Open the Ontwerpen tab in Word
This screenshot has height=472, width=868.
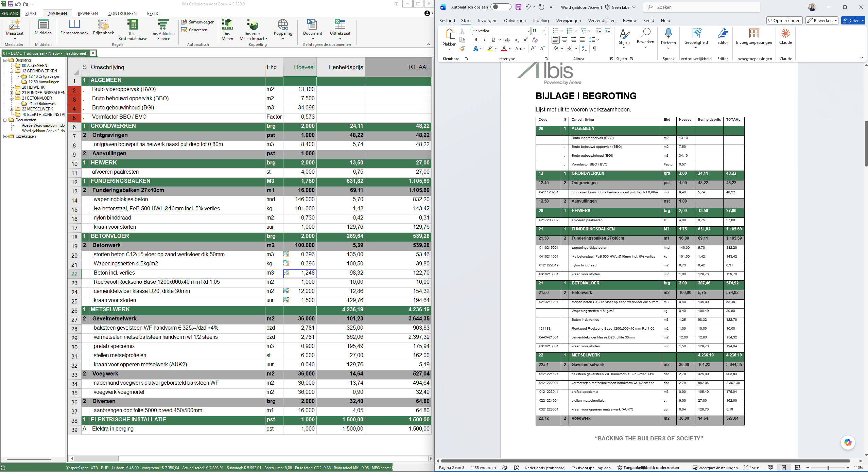[515, 21]
